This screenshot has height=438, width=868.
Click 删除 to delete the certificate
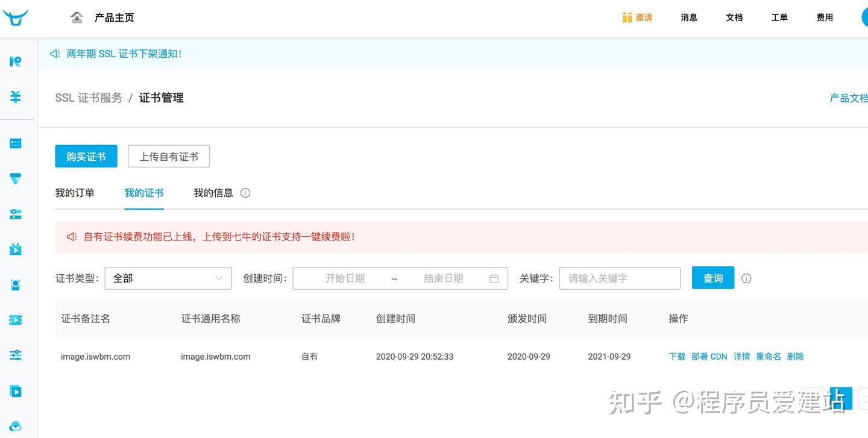tap(795, 357)
